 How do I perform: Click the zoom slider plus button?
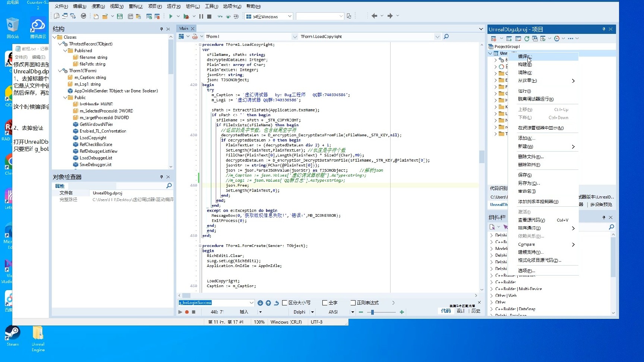(402, 312)
